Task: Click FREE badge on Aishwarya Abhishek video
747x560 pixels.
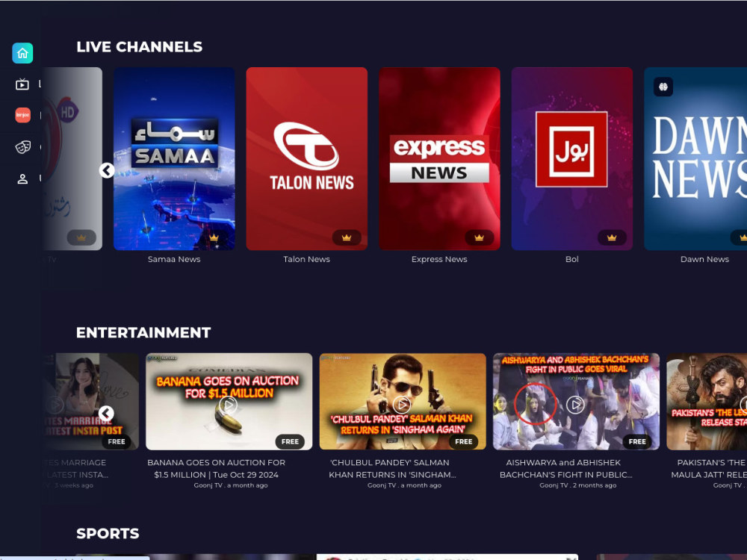Action: 637,441
